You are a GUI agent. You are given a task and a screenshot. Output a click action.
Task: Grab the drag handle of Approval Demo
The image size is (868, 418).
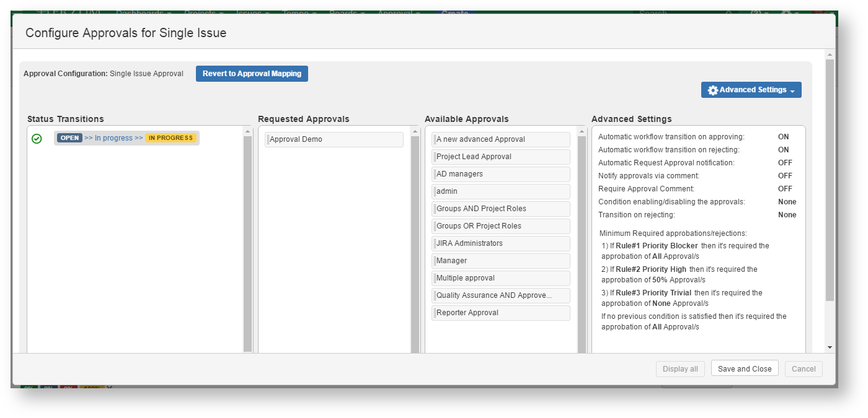[268, 140]
